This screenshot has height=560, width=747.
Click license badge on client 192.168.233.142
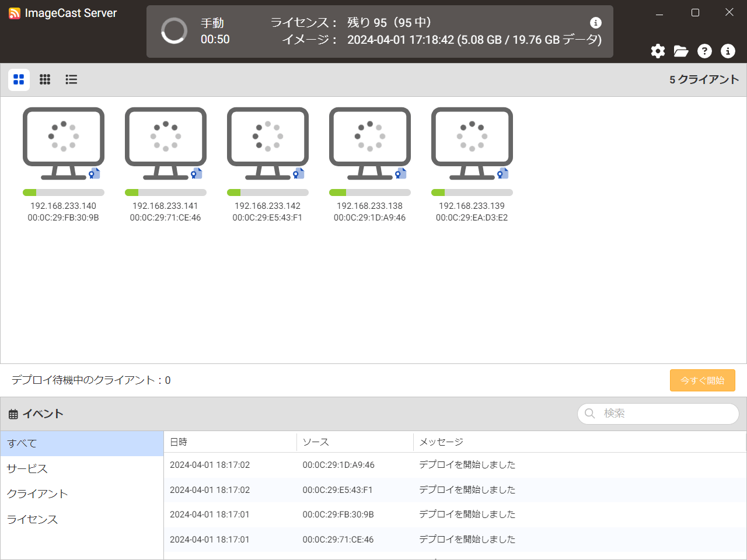tap(299, 173)
